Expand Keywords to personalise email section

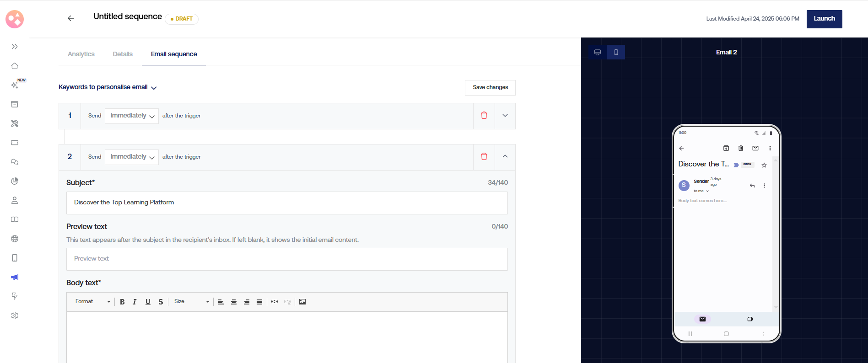coord(108,87)
